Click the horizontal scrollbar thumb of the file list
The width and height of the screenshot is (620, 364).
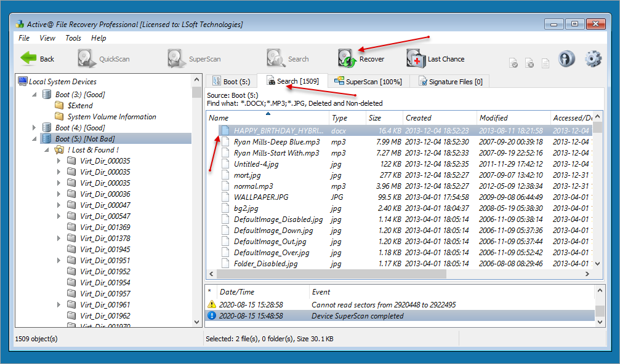point(331,274)
